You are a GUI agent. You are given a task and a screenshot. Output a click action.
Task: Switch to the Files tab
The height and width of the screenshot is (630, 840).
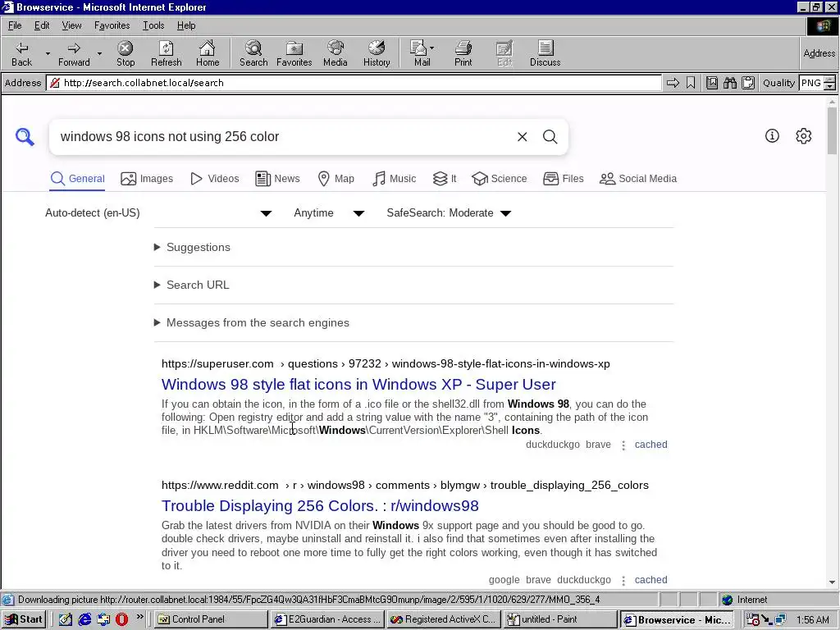563,179
